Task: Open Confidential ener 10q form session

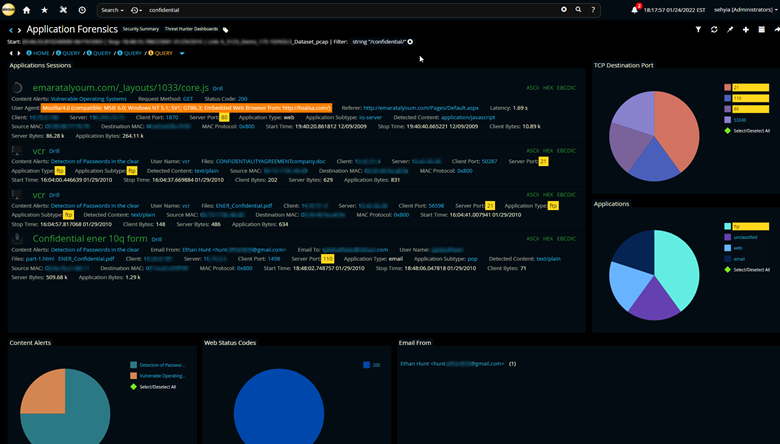Action: [90, 239]
